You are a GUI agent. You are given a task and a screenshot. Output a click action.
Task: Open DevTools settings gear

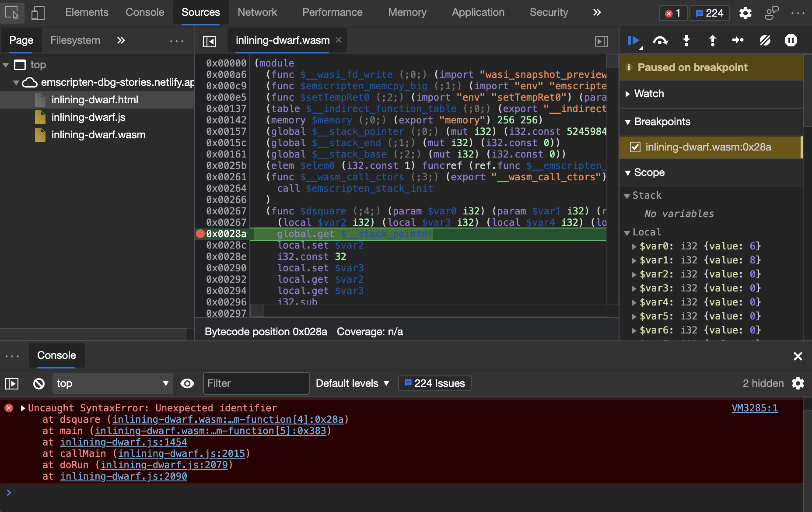745,13
